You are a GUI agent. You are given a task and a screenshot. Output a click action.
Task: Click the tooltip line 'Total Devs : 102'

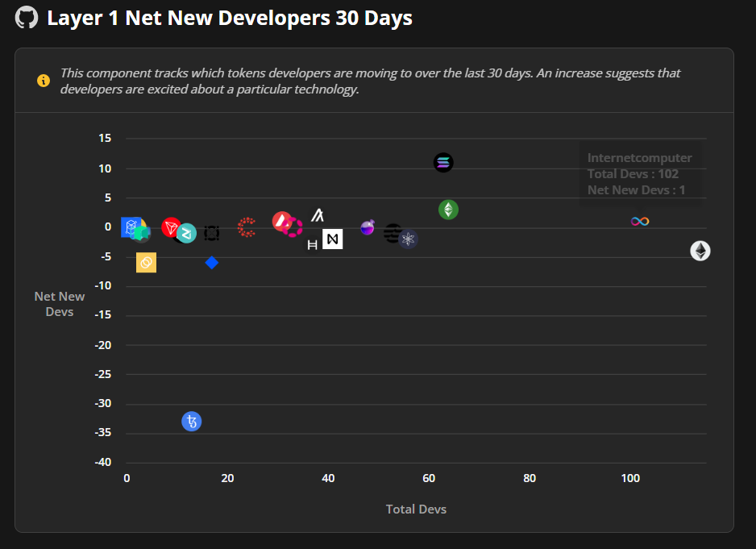click(x=633, y=173)
